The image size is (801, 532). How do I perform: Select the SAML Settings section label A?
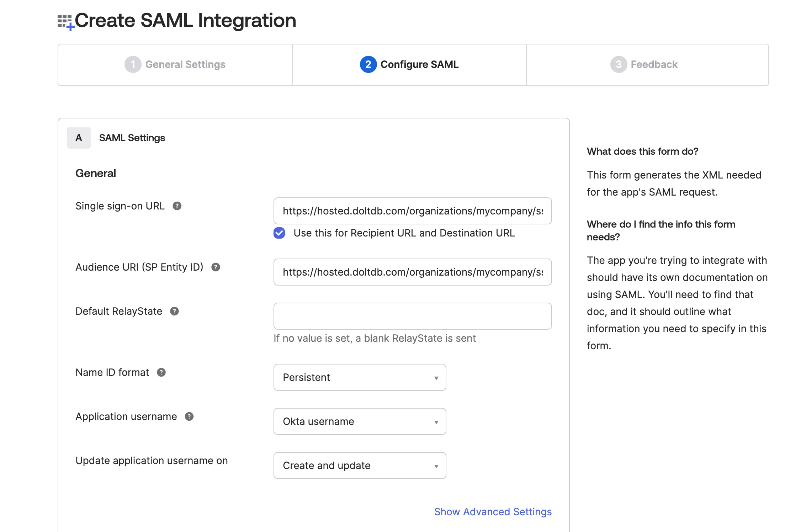[x=79, y=138]
